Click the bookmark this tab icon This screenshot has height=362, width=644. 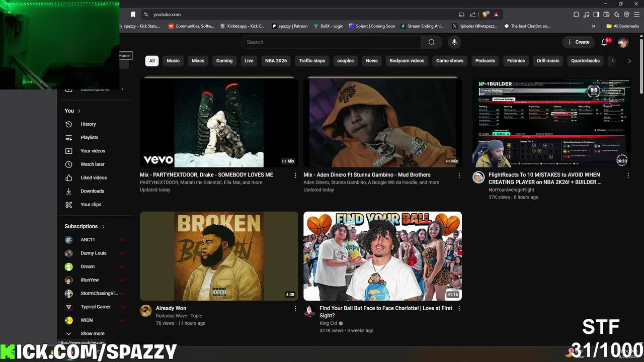[133, 15]
